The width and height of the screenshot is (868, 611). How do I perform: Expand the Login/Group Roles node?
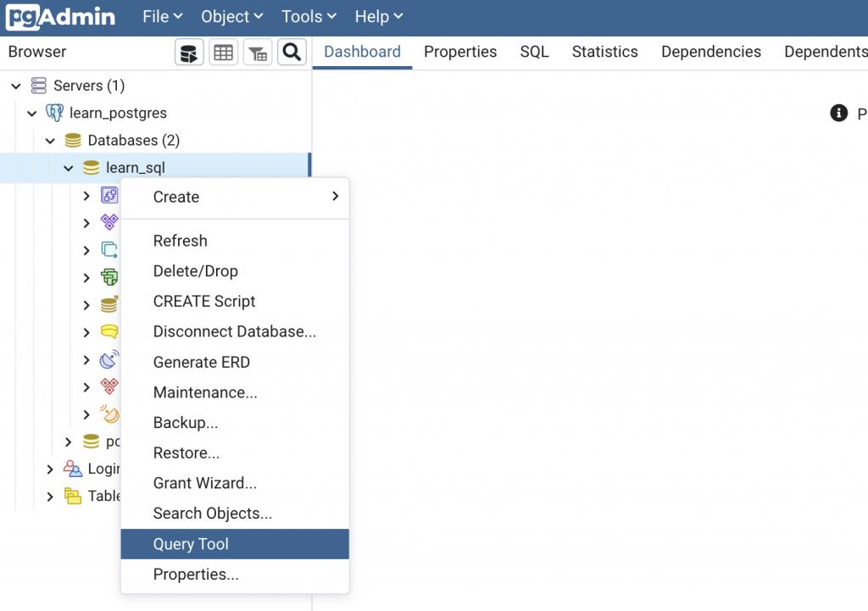tap(50, 469)
